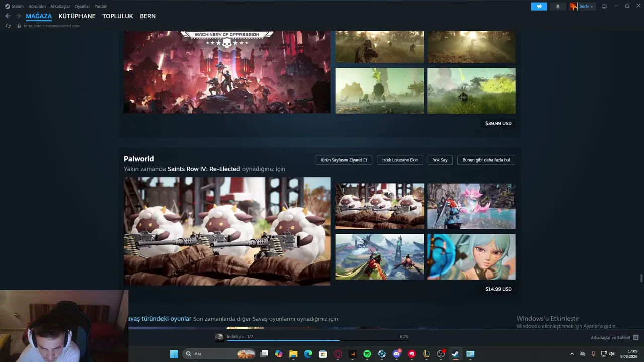Visit the Palworld product page

pos(344,160)
